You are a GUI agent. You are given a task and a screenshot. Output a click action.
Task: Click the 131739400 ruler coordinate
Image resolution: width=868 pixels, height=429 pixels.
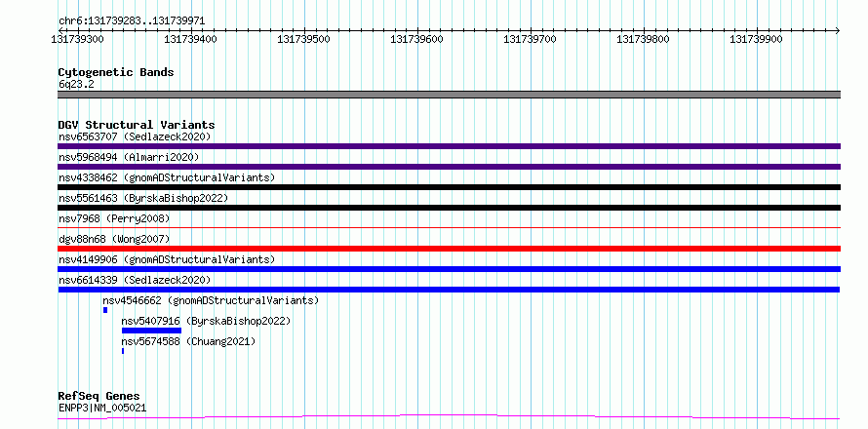click(191, 39)
